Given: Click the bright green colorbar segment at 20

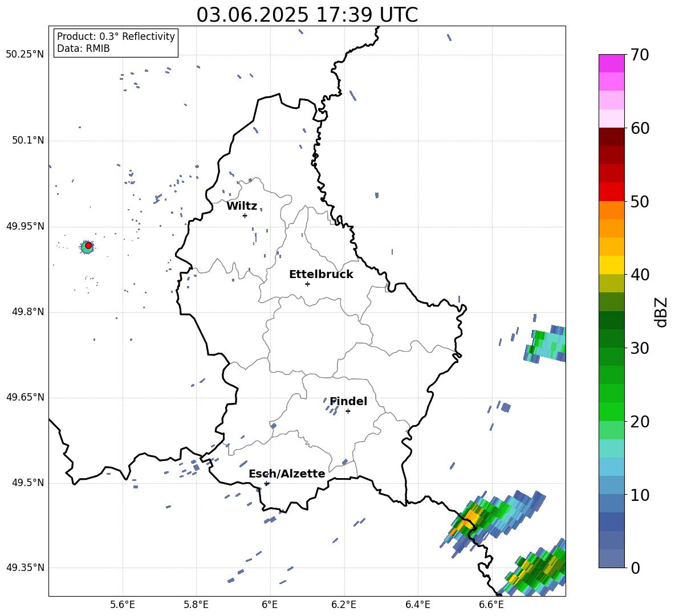Looking at the screenshot, I should pos(611,411).
